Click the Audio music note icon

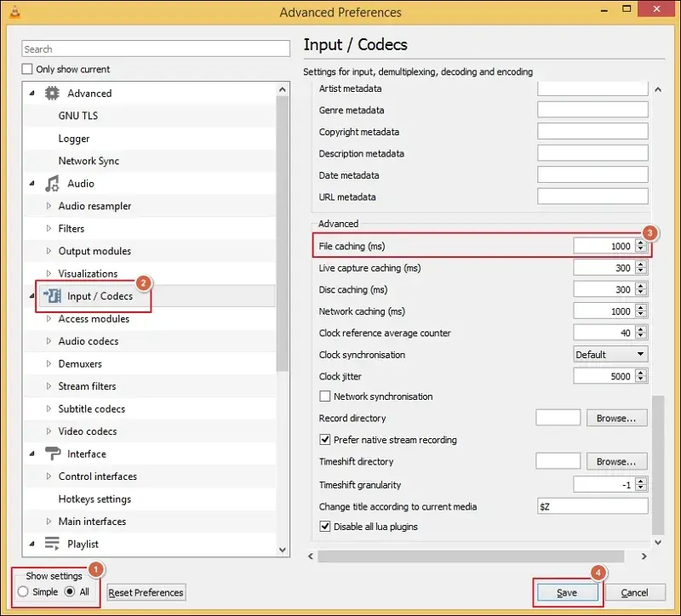tap(52, 184)
